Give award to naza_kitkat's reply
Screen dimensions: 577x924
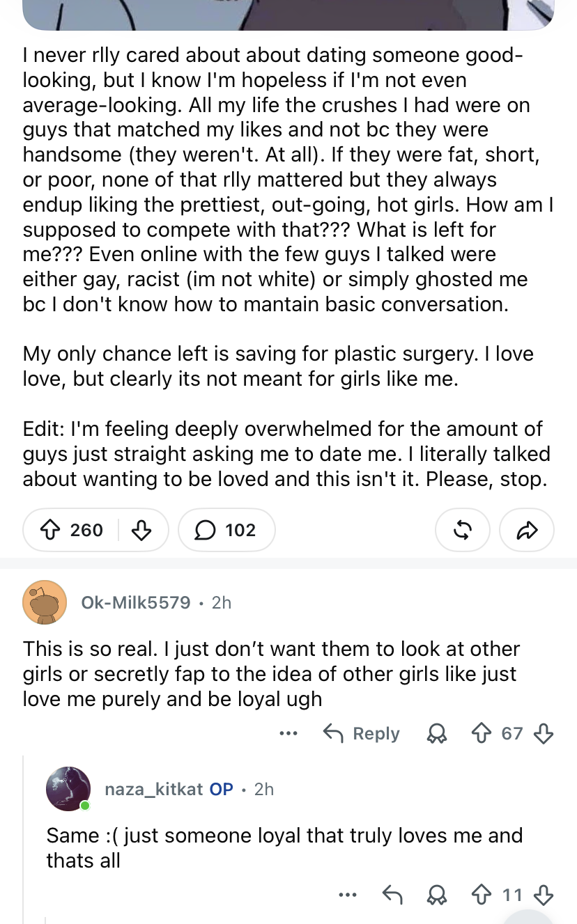[x=437, y=895]
